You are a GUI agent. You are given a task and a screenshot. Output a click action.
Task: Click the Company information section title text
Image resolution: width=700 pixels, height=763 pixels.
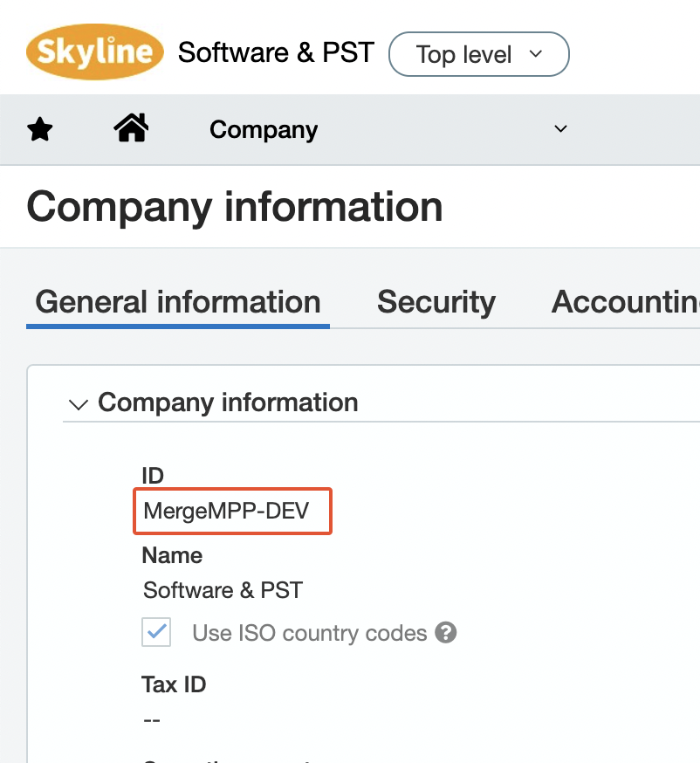click(228, 402)
